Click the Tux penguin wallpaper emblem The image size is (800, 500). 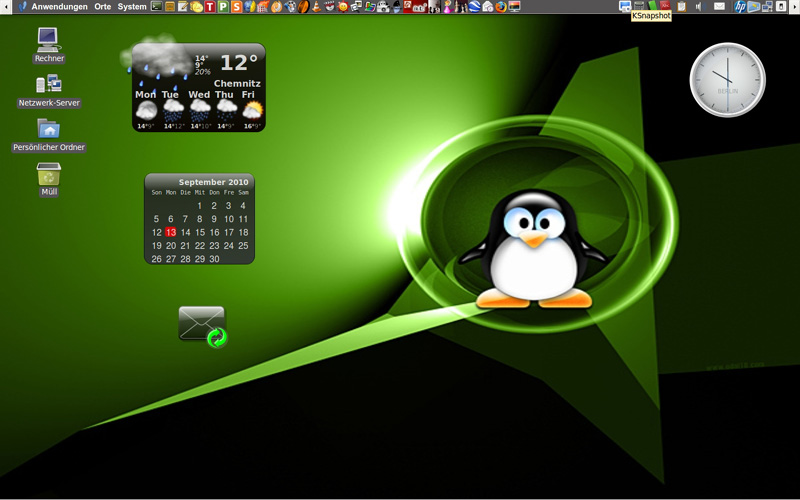click(x=534, y=248)
